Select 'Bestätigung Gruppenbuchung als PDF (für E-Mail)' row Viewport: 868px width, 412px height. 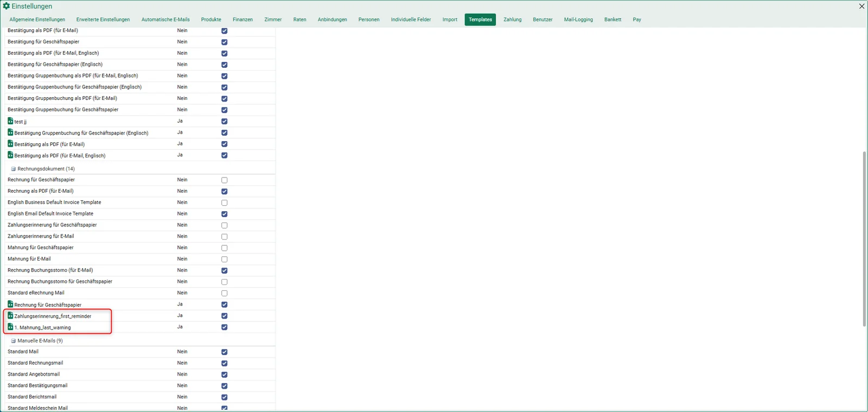pos(140,98)
